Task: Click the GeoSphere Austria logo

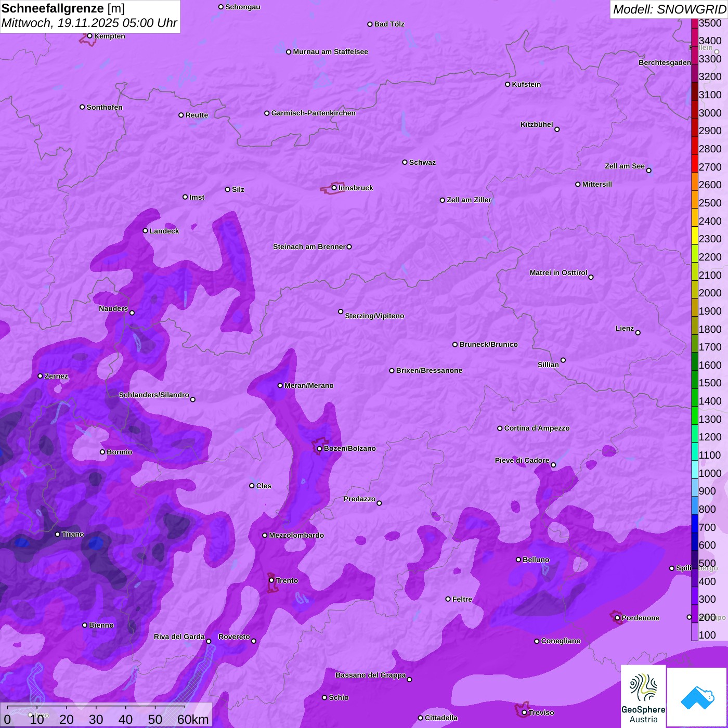Action: [x=643, y=696]
